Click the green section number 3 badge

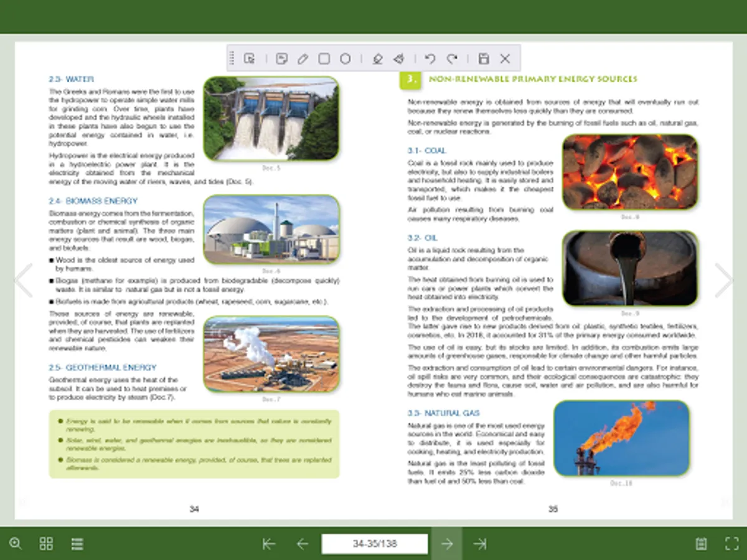[411, 80]
